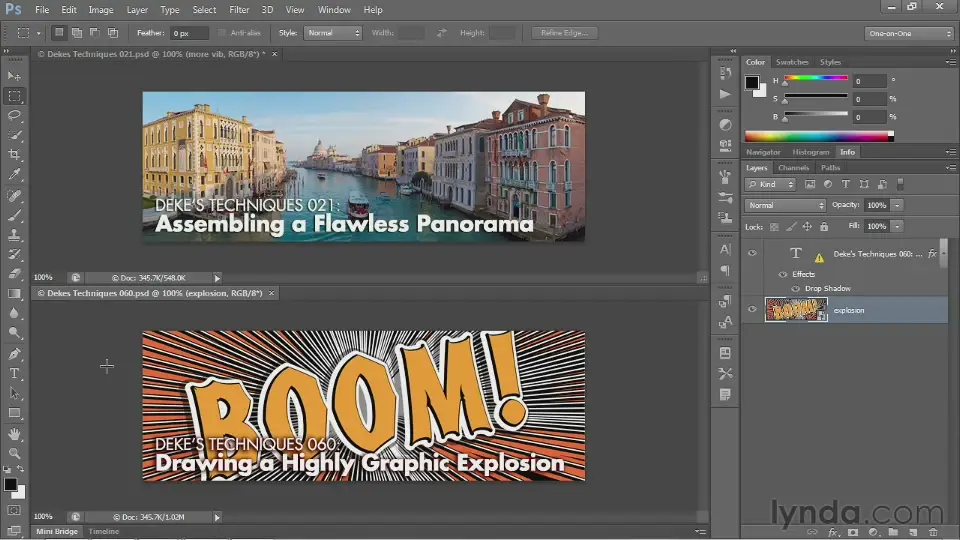The height and width of the screenshot is (540, 960).
Task: Click Intersect with selection mode icon
Action: coord(113,32)
